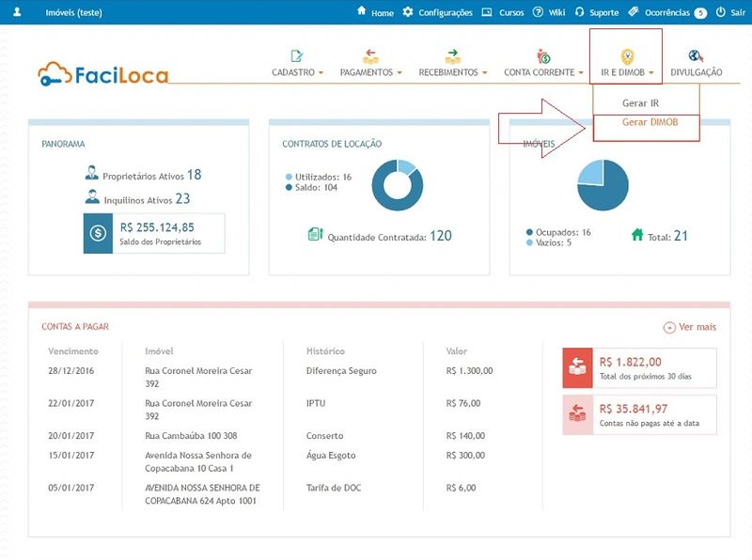Click Saldo dos Proprietários balance box

pyautogui.click(x=154, y=233)
